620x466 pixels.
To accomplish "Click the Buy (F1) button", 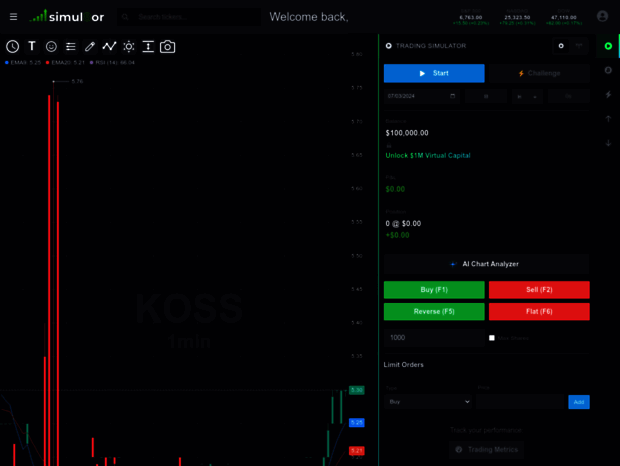I will coord(434,289).
